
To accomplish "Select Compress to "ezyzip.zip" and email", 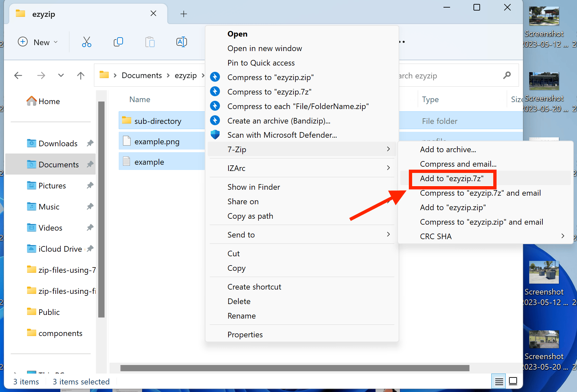I will (481, 222).
